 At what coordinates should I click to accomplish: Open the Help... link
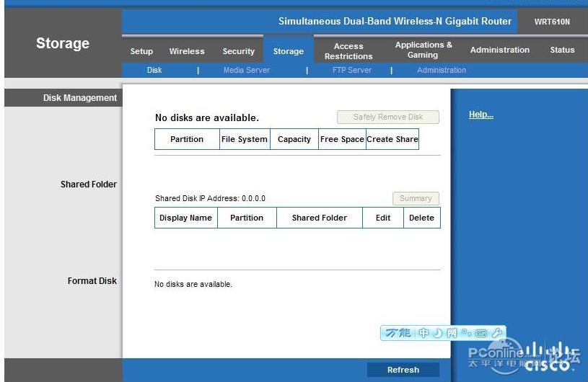pyautogui.click(x=481, y=115)
